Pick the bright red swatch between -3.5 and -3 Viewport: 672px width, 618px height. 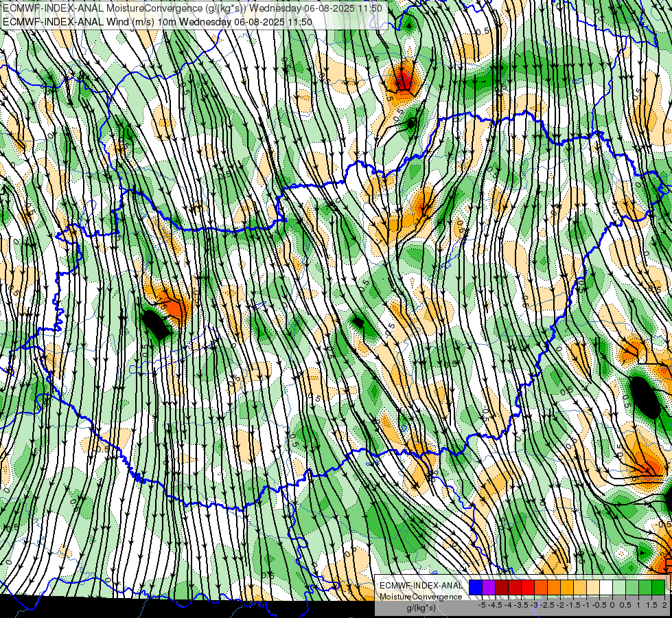click(x=528, y=587)
